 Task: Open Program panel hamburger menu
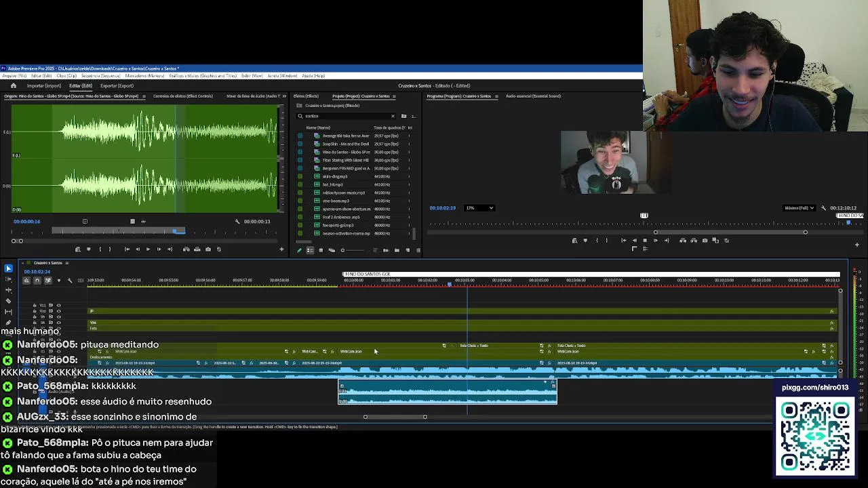(496, 96)
